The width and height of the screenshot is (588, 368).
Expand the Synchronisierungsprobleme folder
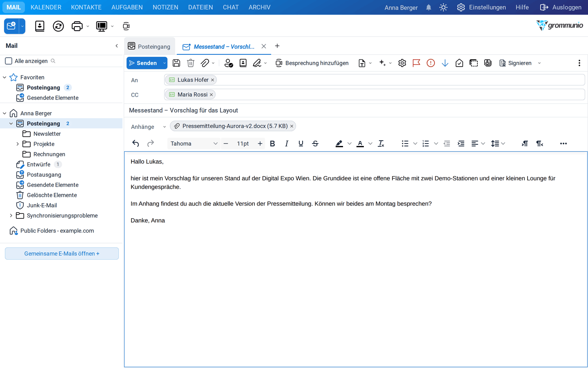click(11, 215)
